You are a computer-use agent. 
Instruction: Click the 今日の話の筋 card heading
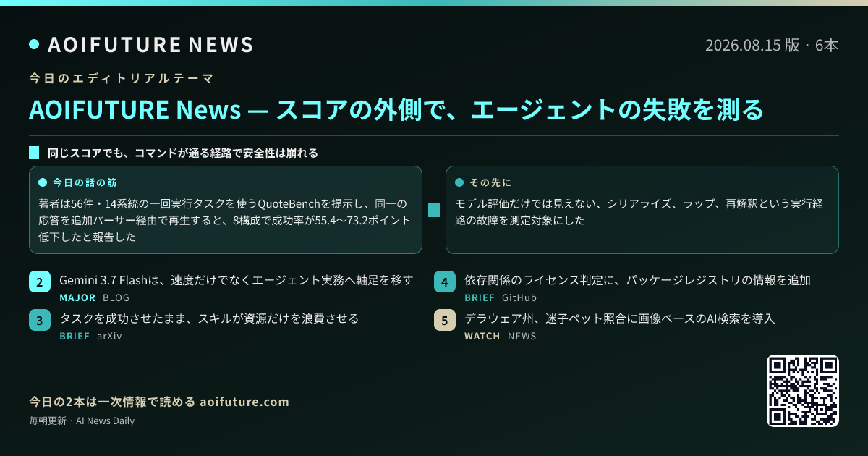85,182
